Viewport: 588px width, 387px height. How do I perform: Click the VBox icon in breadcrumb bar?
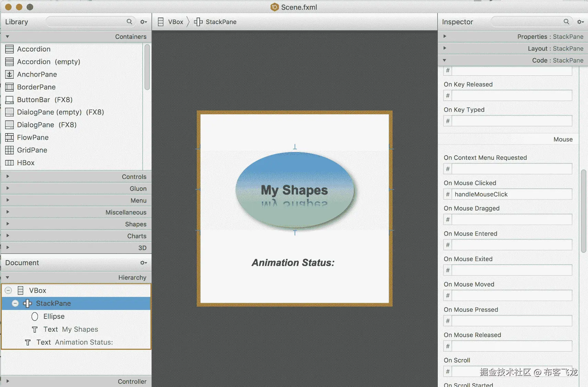pos(160,22)
